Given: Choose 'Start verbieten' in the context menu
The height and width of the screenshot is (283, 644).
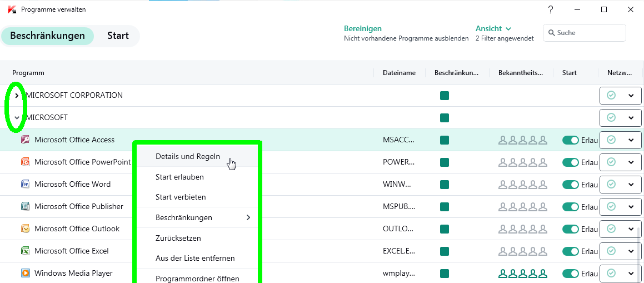Looking at the screenshot, I should click(181, 197).
